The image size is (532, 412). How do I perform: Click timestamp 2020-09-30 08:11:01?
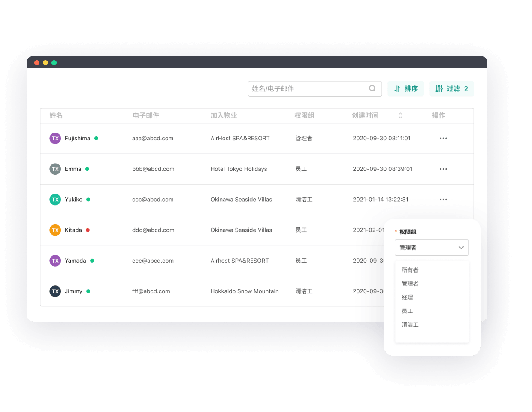[382, 139]
